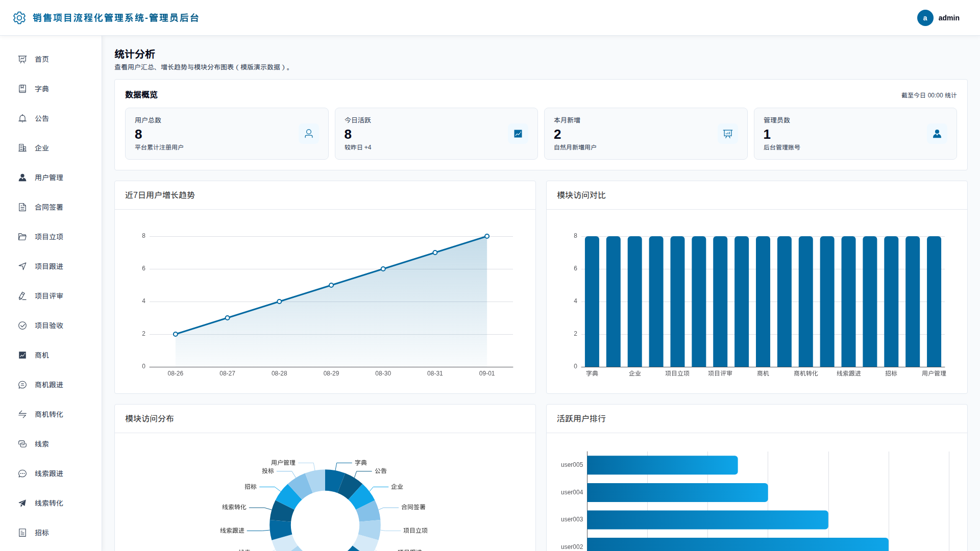This screenshot has height=551, width=980.
Task: Select the 08-27 data point on growth chart
Action: (x=228, y=318)
